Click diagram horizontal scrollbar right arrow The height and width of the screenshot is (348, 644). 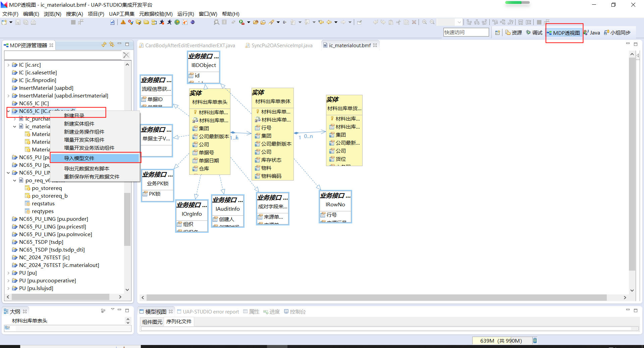[625, 297]
